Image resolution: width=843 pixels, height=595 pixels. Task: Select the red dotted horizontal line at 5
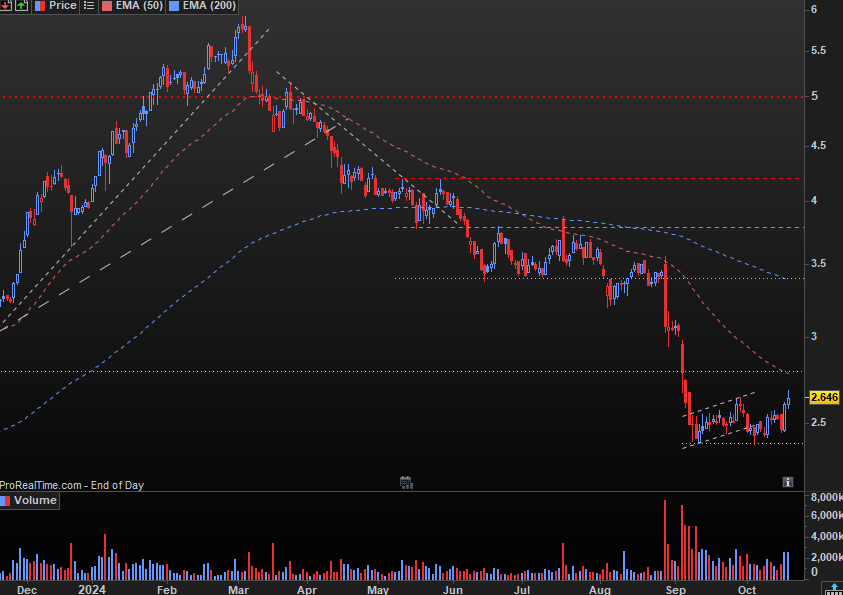click(402, 97)
